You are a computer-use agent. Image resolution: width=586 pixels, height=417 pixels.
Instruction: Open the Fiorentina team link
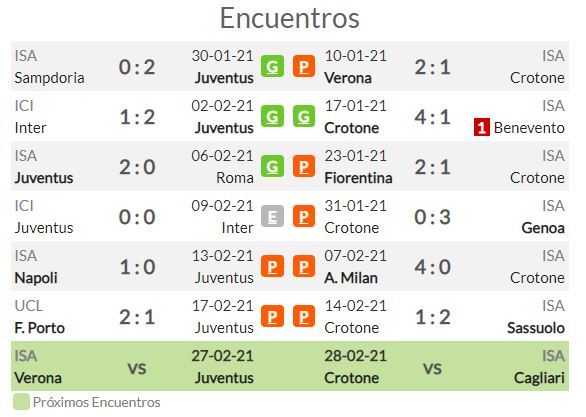(x=358, y=178)
